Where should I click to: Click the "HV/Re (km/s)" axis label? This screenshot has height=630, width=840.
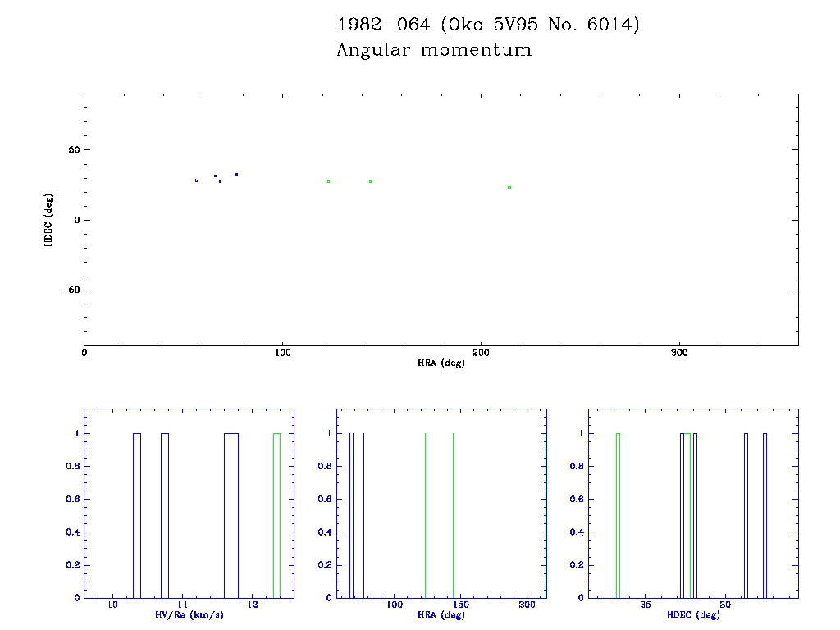[189, 615]
